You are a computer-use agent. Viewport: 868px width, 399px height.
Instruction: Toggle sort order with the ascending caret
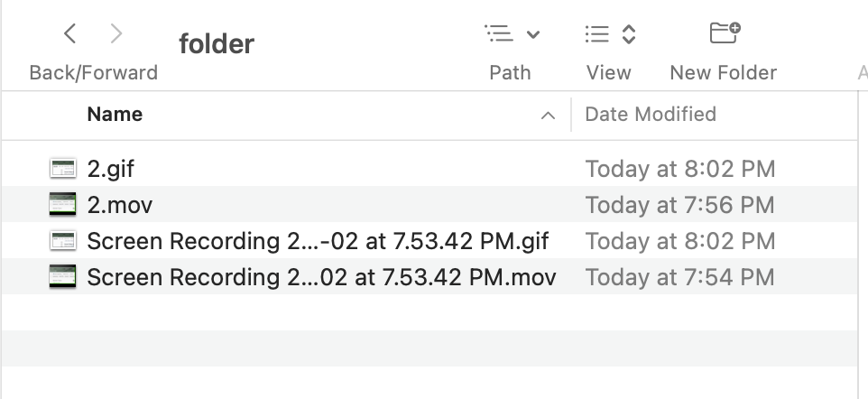tap(547, 116)
